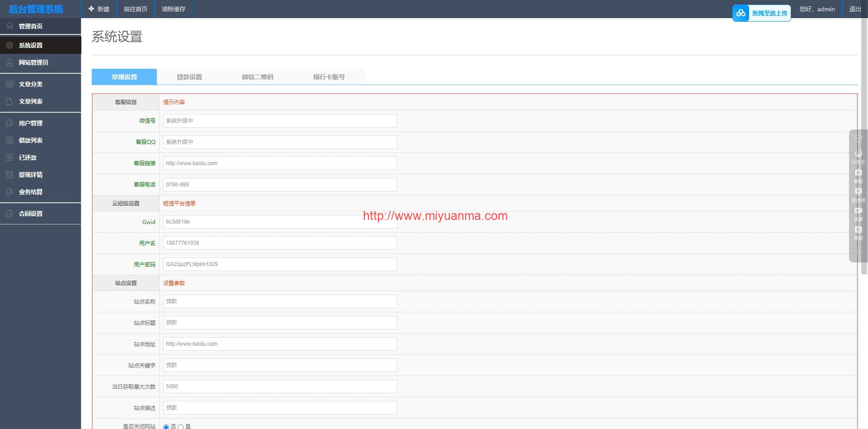
Task: Open the 银行卡账号 tab
Action: [329, 77]
